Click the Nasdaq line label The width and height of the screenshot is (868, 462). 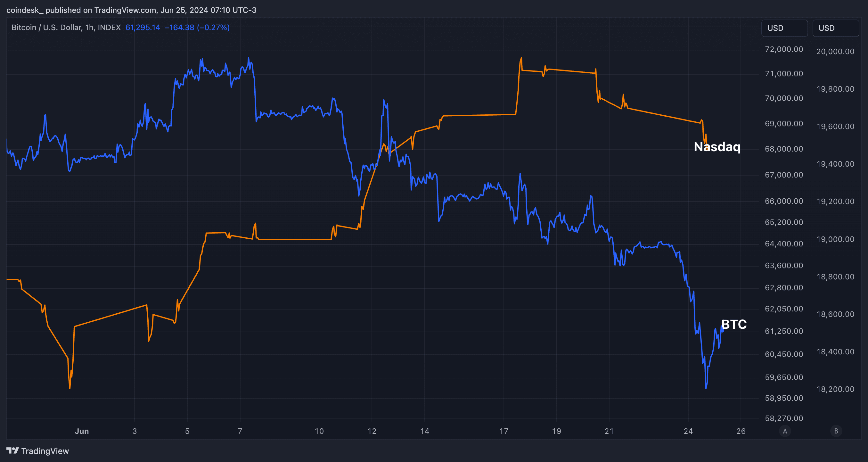click(x=717, y=147)
